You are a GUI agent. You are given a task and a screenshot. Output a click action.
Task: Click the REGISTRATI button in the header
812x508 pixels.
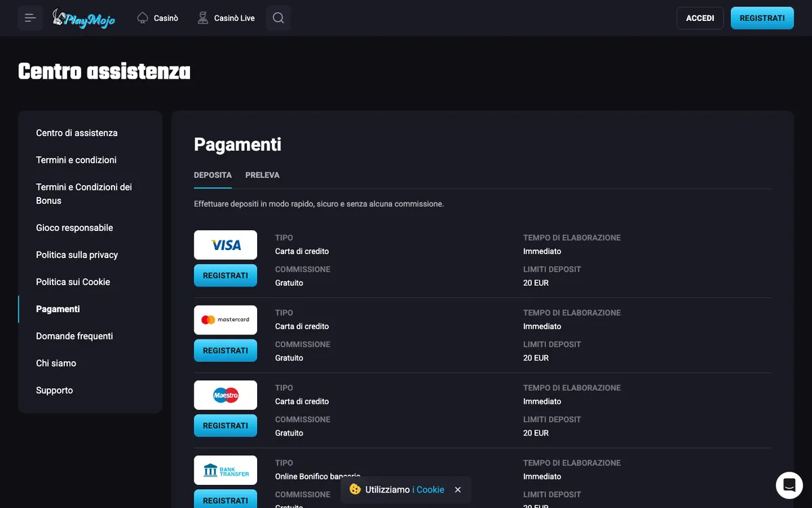(762, 18)
